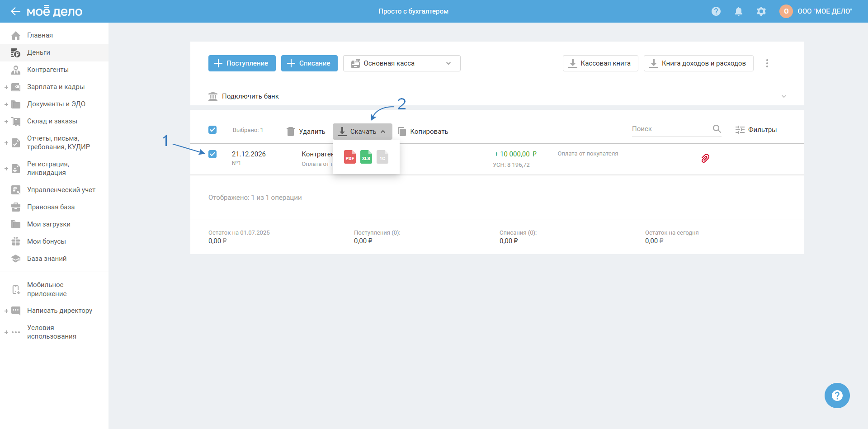Go to Контрагенты in sidebar
This screenshot has width=868, height=429.
point(48,70)
